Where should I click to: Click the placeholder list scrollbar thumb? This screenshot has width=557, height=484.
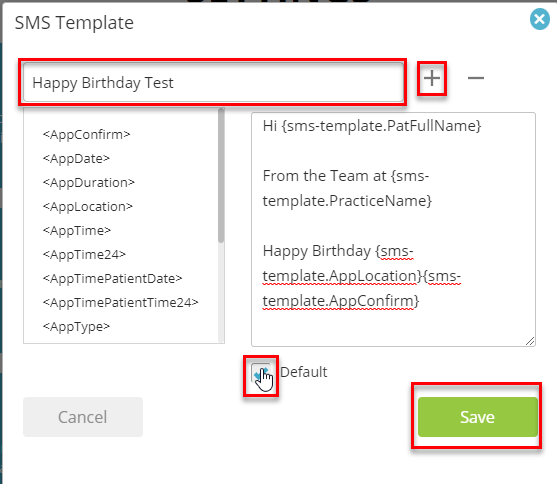221,176
